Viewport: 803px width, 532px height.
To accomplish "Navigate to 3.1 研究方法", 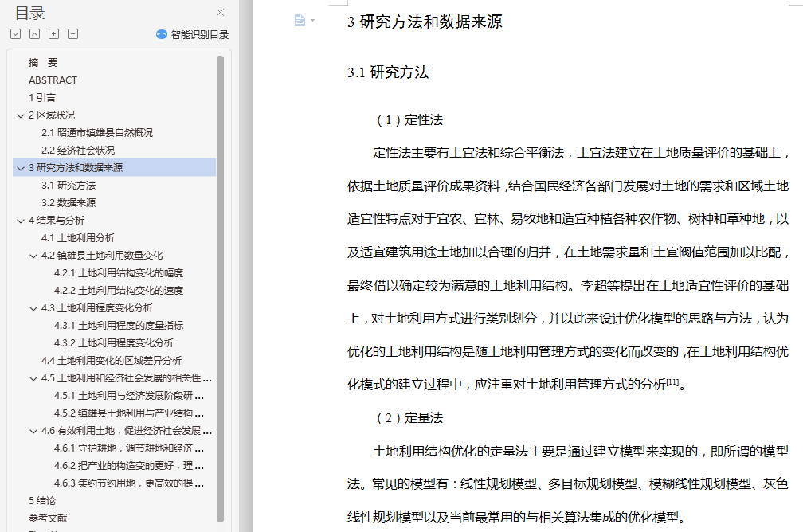I will [69, 186].
